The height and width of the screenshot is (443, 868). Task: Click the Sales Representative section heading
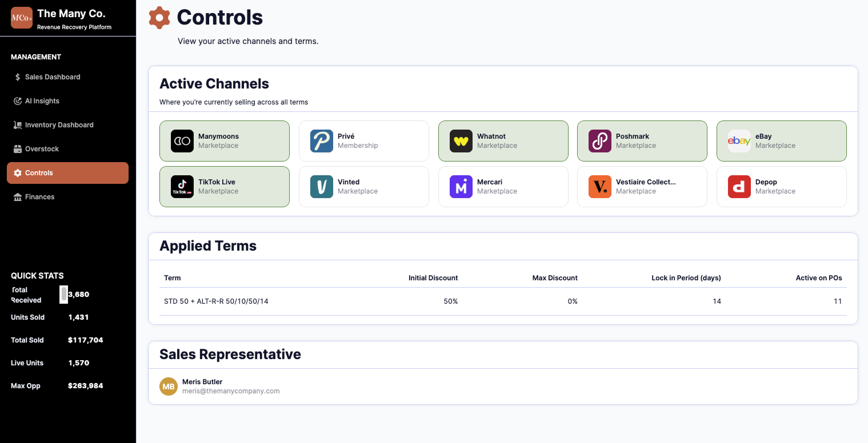tap(230, 355)
